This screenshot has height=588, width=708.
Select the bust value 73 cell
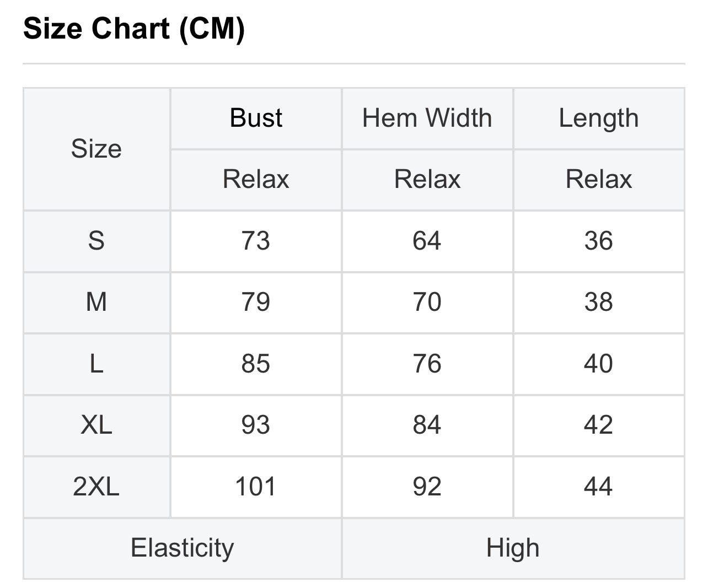click(256, 241)
